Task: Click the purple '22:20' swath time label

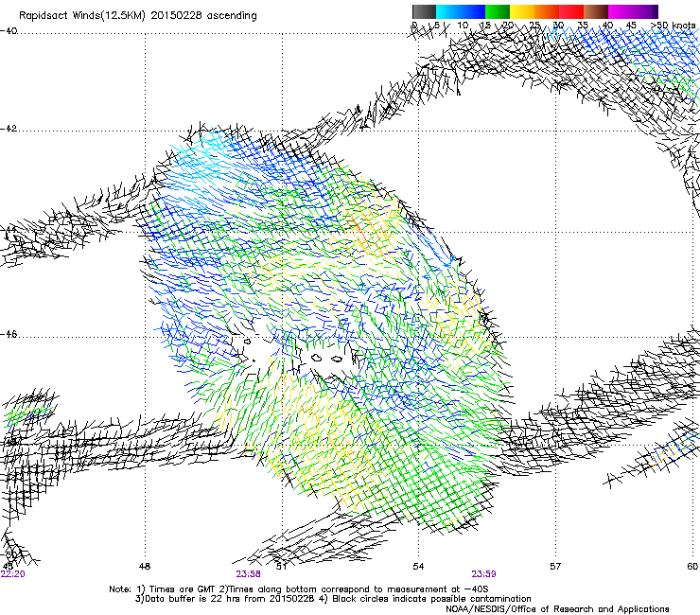Action: (13, 574)
